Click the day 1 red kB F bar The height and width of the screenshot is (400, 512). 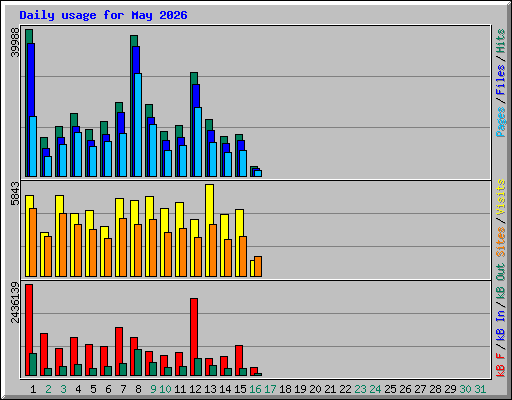point(29,318)
